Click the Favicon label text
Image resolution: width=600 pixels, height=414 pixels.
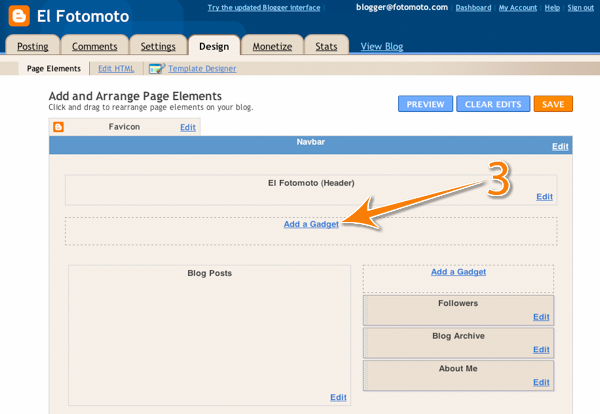[x=124, y=127]
